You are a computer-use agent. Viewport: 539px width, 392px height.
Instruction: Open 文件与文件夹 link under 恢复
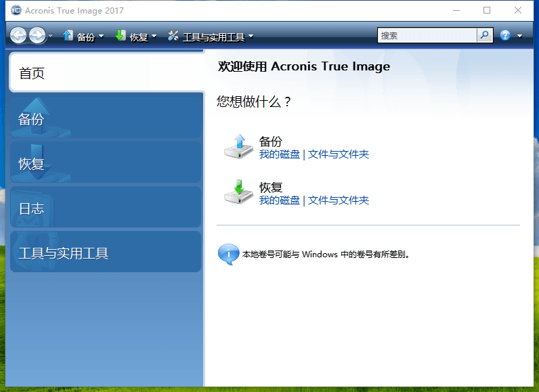[339, 200]
